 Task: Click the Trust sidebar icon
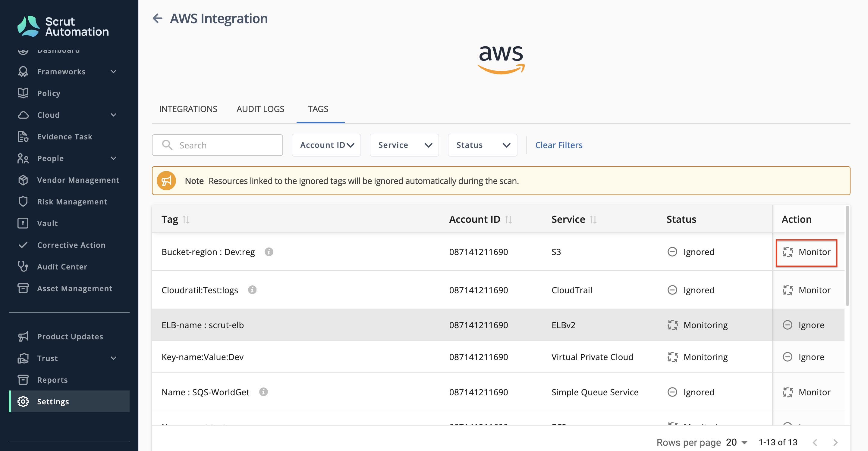coord(23,358)
